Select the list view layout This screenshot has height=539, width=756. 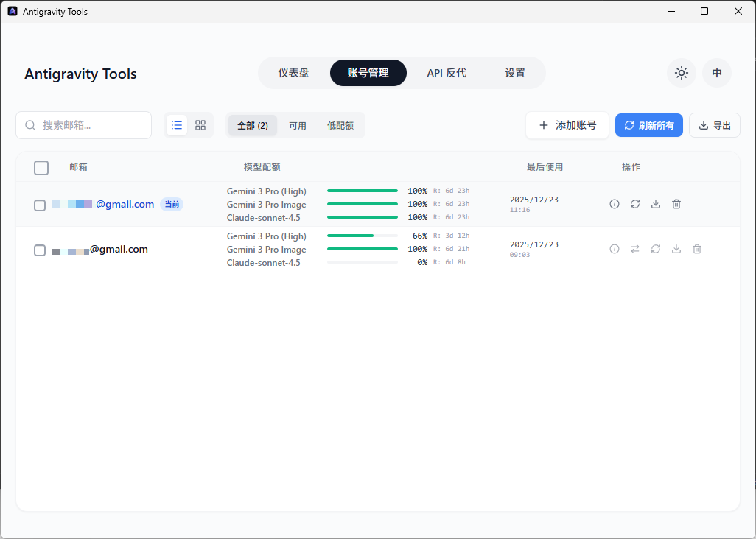point(177,125)
